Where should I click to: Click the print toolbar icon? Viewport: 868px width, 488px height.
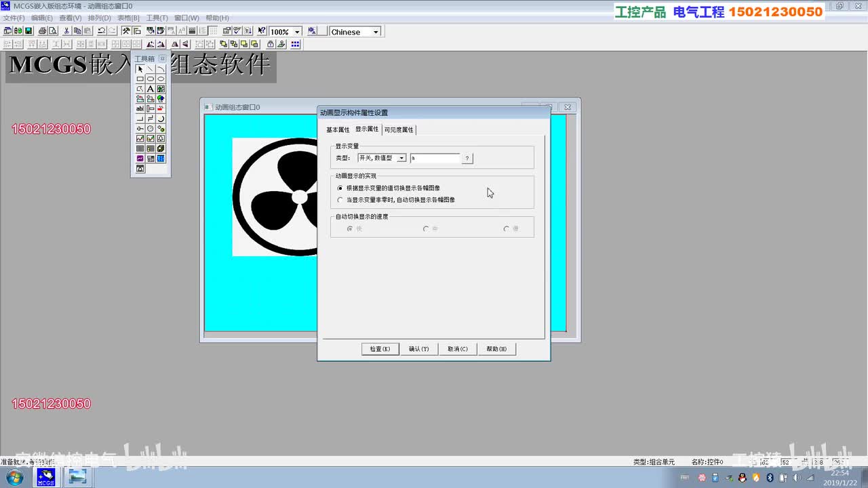tap(43, 31)
